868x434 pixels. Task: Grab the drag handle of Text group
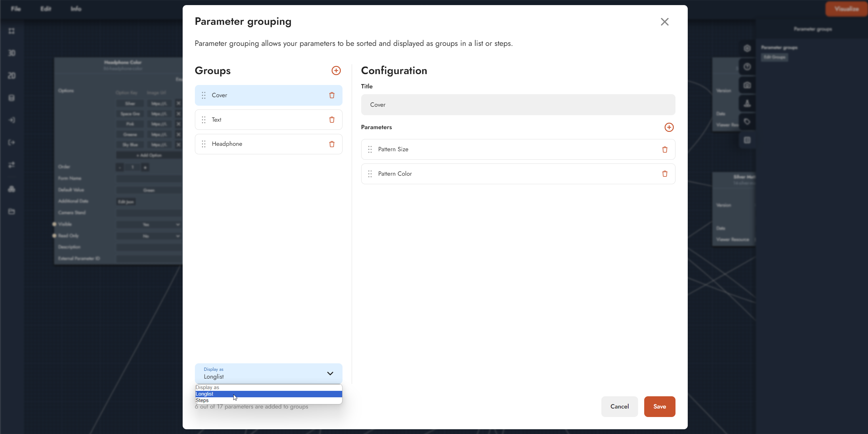[204, 120]
